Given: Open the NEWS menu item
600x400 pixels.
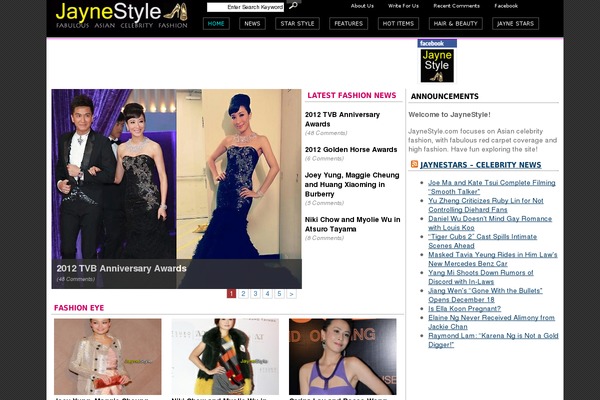Looking at the screenshot, I should pyautogui.click(x=252, y=23).
